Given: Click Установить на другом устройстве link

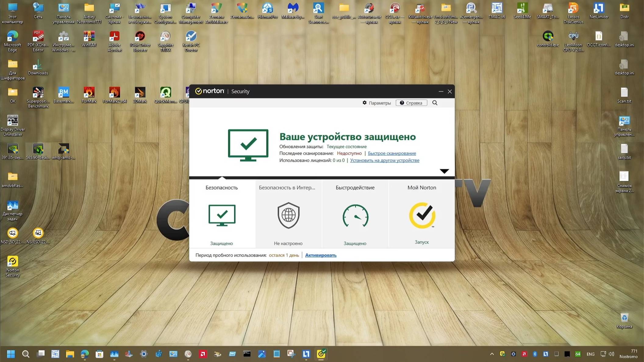Looking at the screenshot, I should [x=385, y=160].
